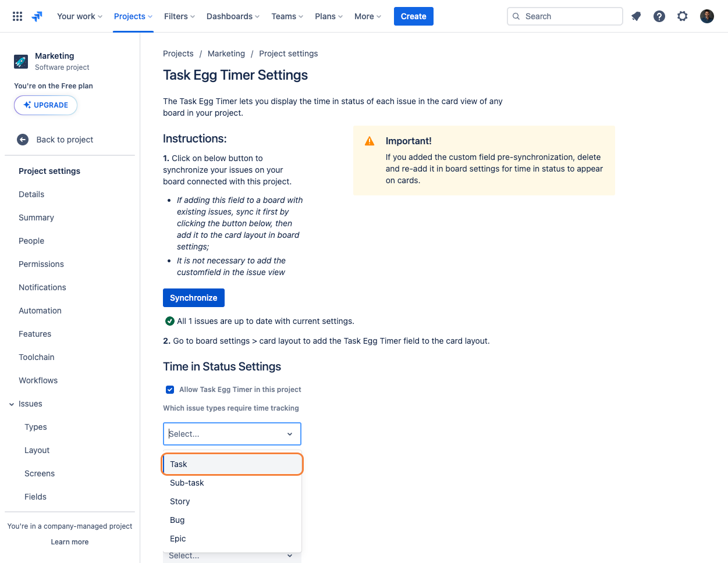Open Details in project settings sidebar
This screenshot has width=728, height=563.
coord(31,194)
